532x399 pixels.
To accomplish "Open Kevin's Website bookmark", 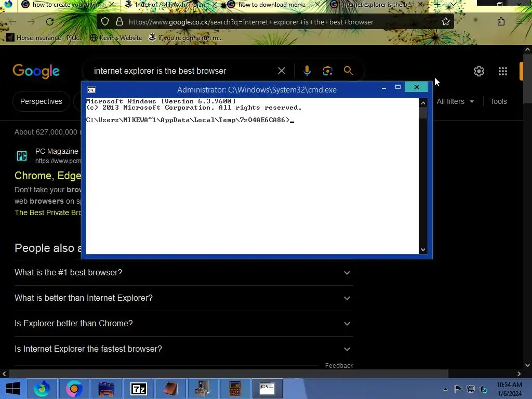I will (x=116, y=37).
